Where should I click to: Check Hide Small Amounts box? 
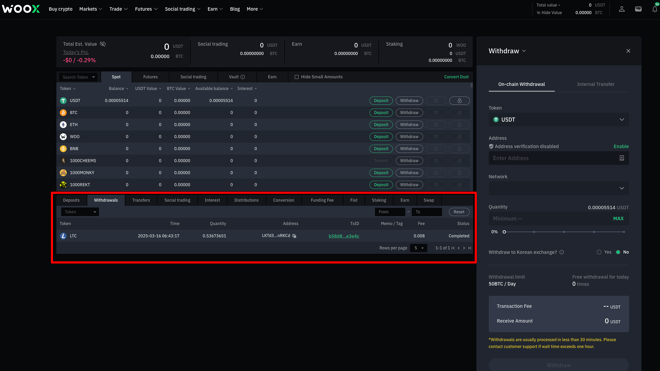tap(296, 77)
